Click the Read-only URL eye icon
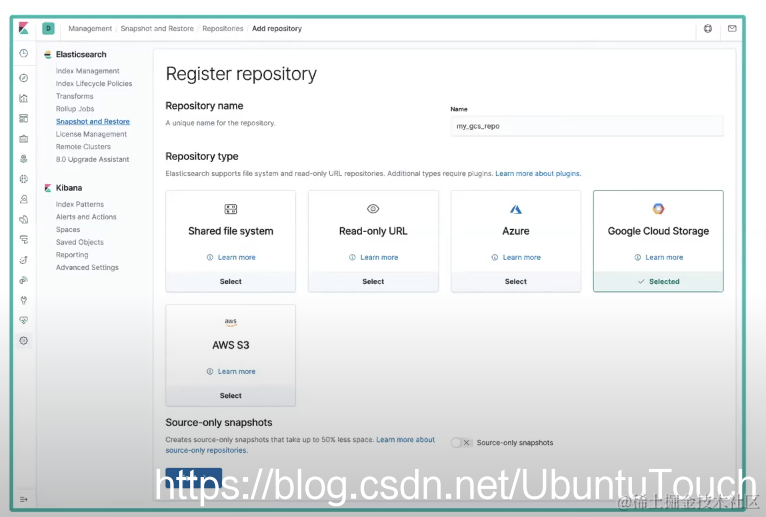The image size is (766, 517). 373,209
